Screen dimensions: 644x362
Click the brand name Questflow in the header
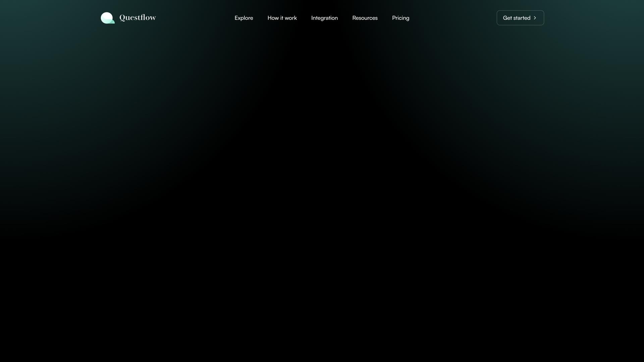click(x=138, y=17)
